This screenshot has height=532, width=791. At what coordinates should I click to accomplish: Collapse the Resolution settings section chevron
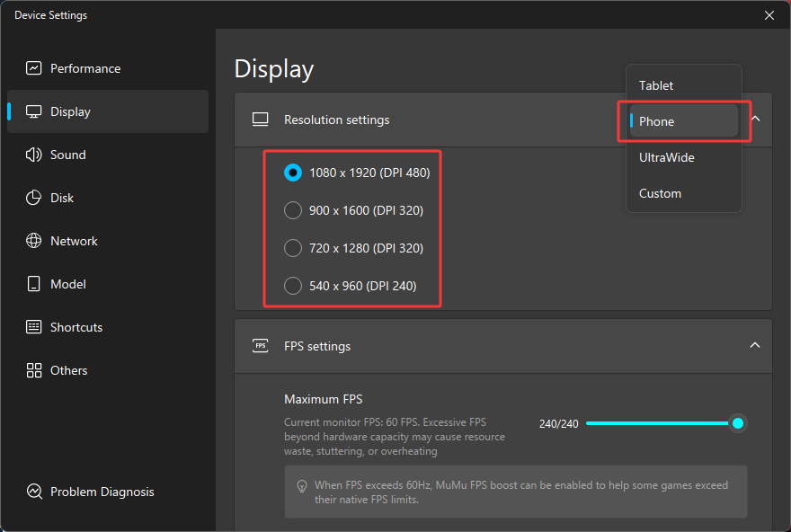(755, 119)
